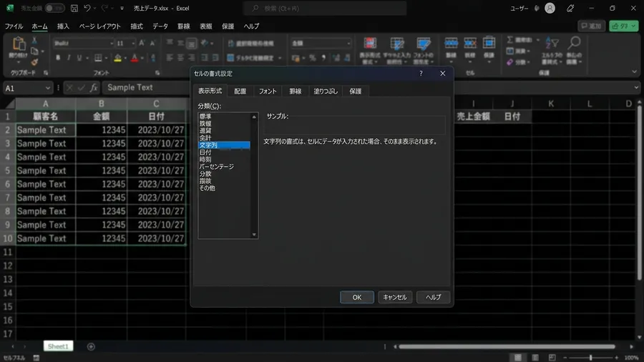Click the Sort and Filter icon

tap(552, 43)
